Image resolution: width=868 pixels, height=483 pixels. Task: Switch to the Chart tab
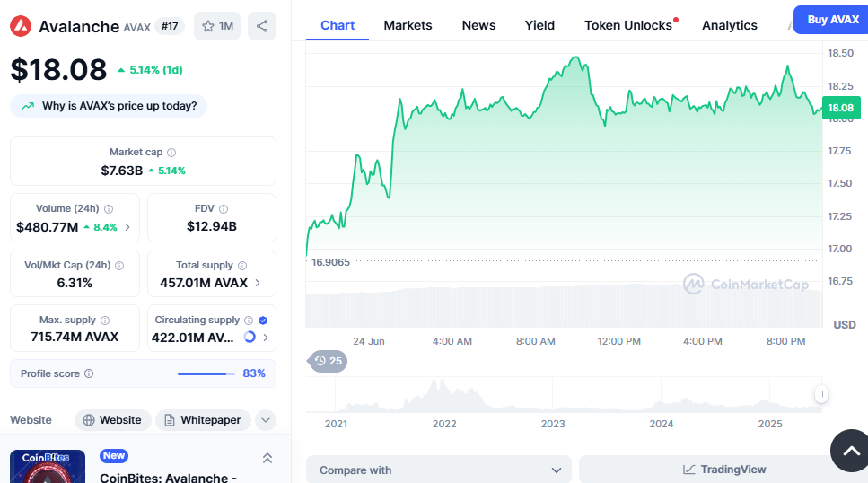338,25
